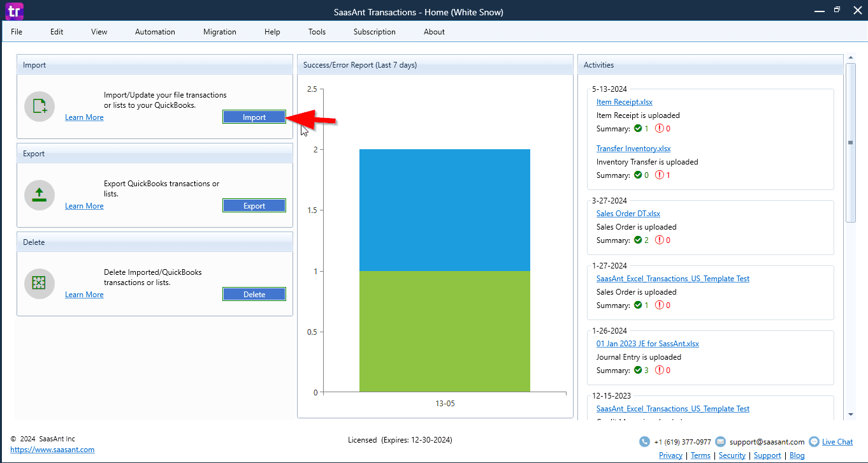Image resolution: width=868 pixels, height=463 pixels.
Task: Click the Activities scrollbar thumb
Action: 851,143
